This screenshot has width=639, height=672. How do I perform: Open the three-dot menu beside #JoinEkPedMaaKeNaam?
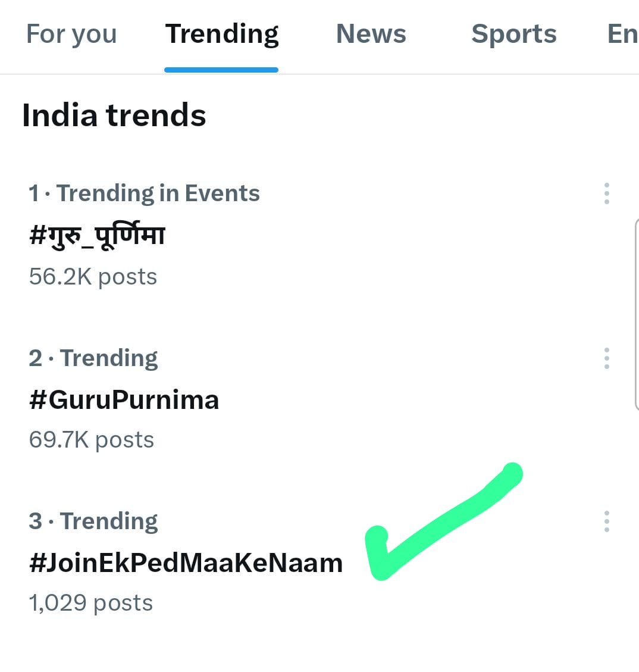606,521
